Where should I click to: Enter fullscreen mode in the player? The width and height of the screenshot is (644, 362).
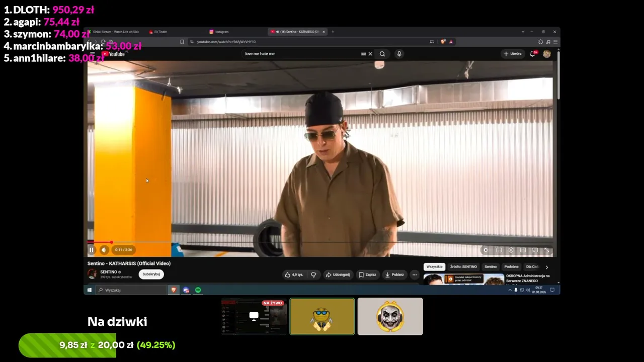click(x=547, y=250)
